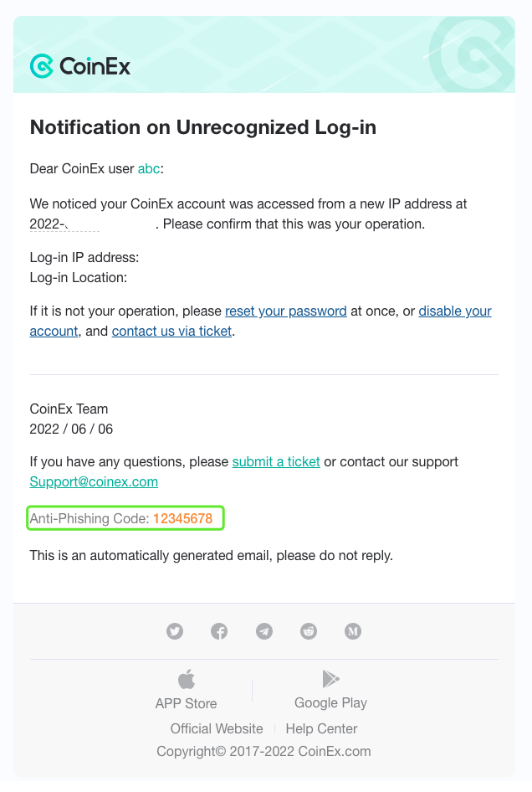The width and height of the screenshot is (532, 792).
Task: Click the anti-phishing code 12345678
Action: (182, 519)
